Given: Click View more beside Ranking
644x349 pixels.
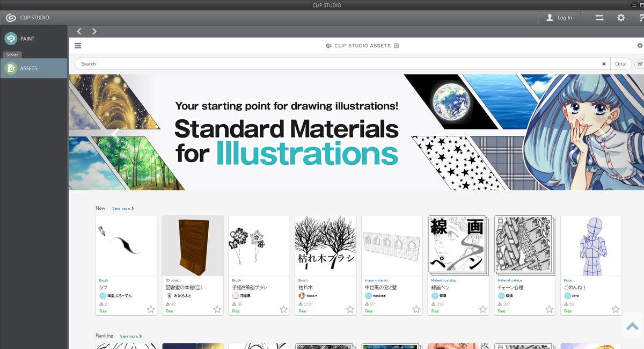Looking at the screenshot, I should pos(131,336).
